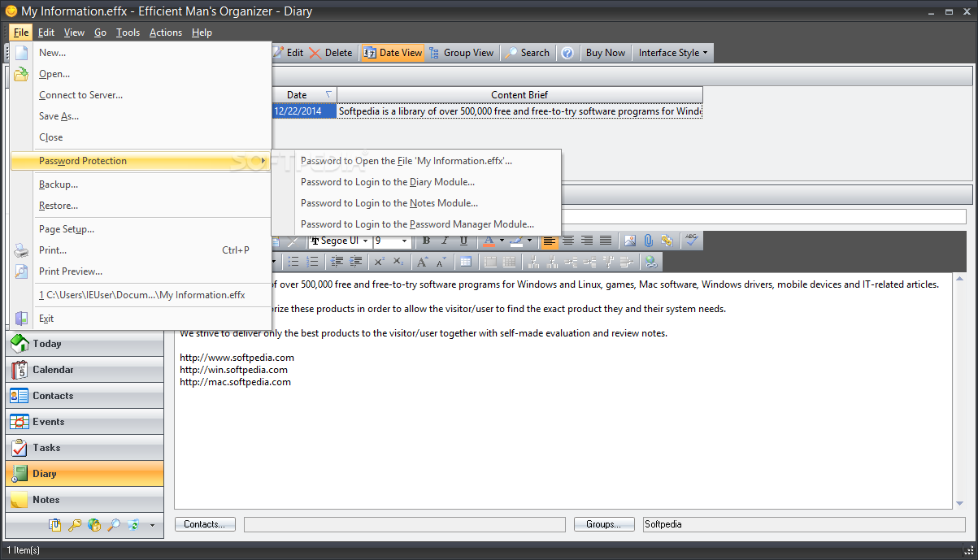Viewport: 978px width, 560px height.
Task: Click the Buy Now button
Action: click(x=606, y=53)
